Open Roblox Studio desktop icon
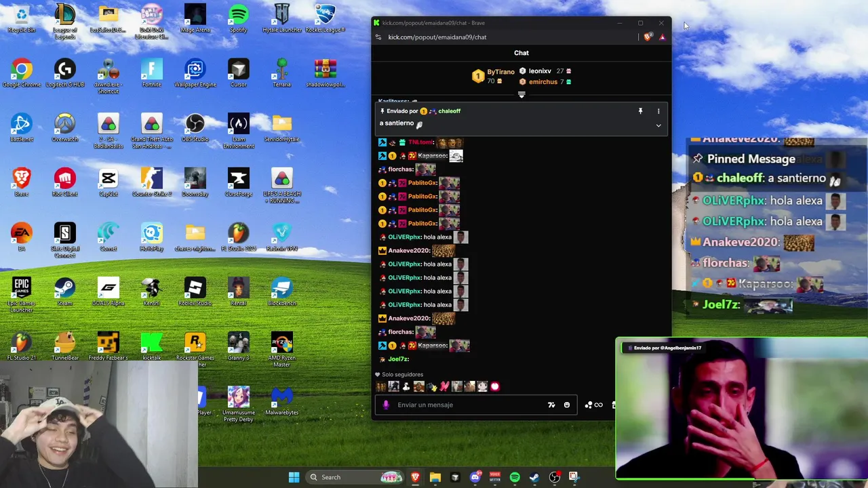 (x=195, y=292)
